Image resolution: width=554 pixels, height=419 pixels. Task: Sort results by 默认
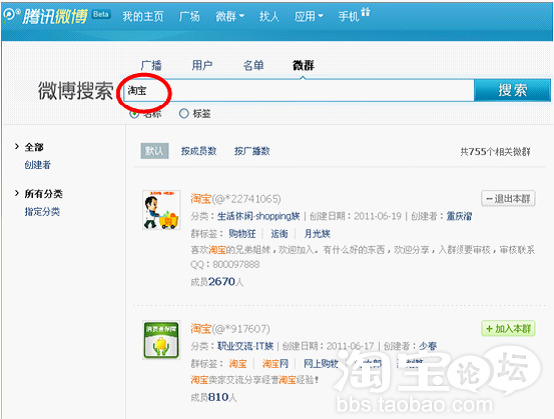[x=154, y=151]
